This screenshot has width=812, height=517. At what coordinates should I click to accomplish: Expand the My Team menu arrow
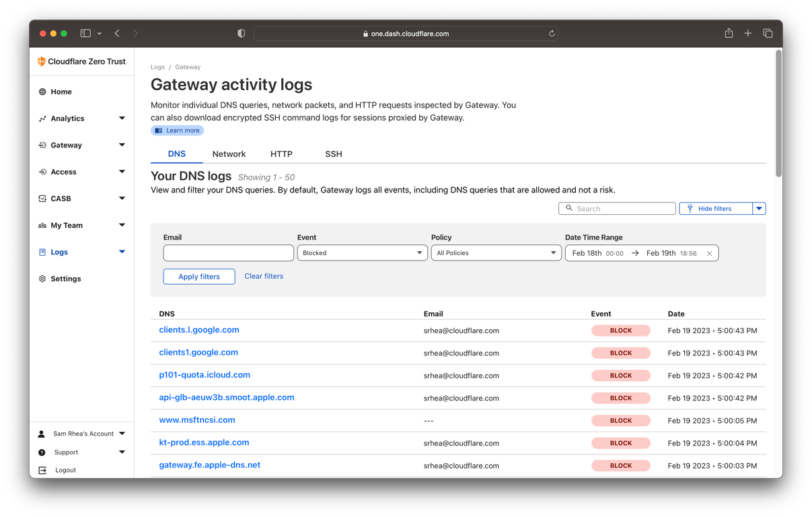click(122, 226)
